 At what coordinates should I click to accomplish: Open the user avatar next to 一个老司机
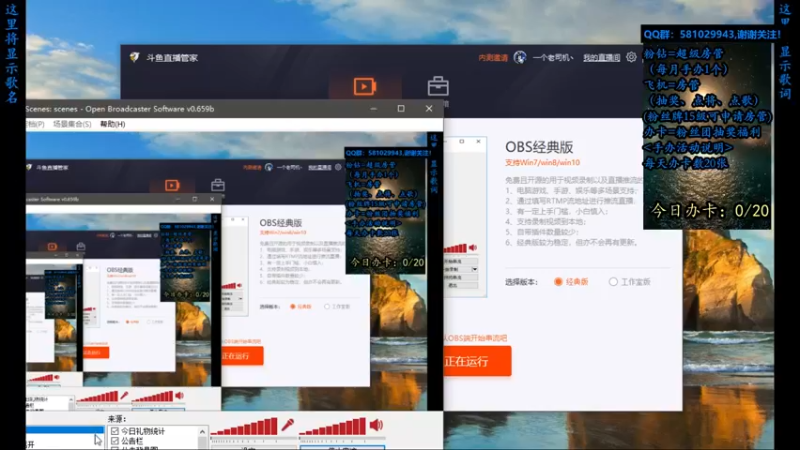coord(520,58)
